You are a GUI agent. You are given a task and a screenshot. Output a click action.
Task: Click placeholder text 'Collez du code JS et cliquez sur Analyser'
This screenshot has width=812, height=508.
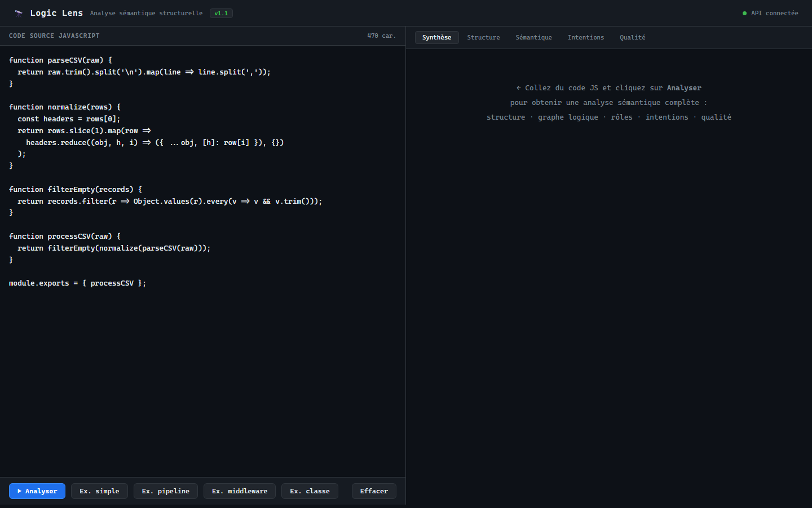pyautogui.click(x=609, y=87)
